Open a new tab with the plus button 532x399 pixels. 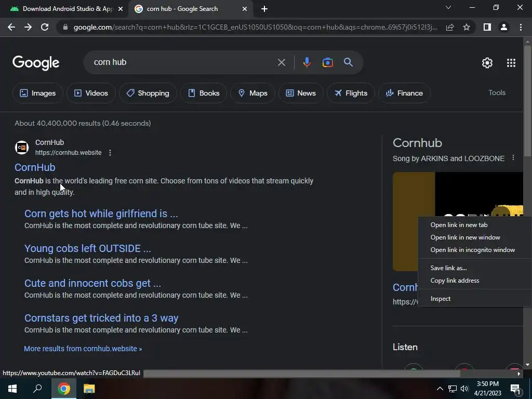(x=264, y=9)
